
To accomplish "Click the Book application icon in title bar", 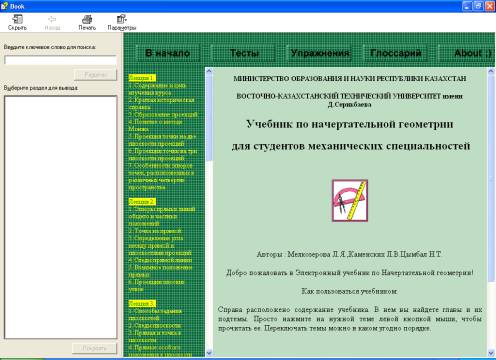I will click(4, 6).
